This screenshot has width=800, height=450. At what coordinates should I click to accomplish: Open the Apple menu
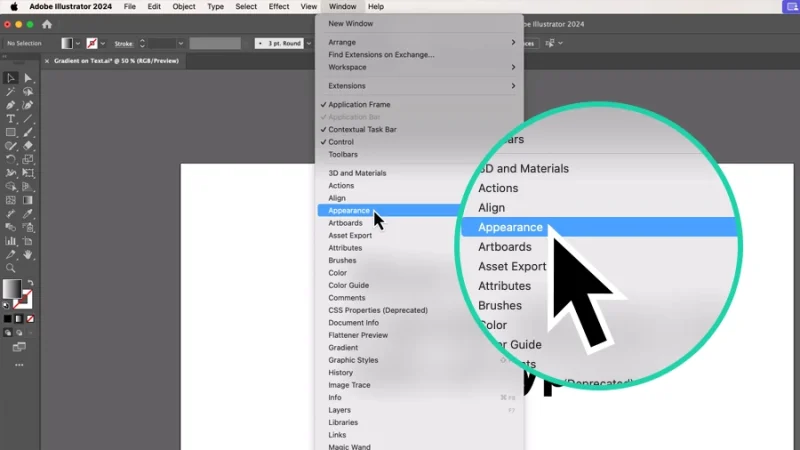tap(14, 6)
